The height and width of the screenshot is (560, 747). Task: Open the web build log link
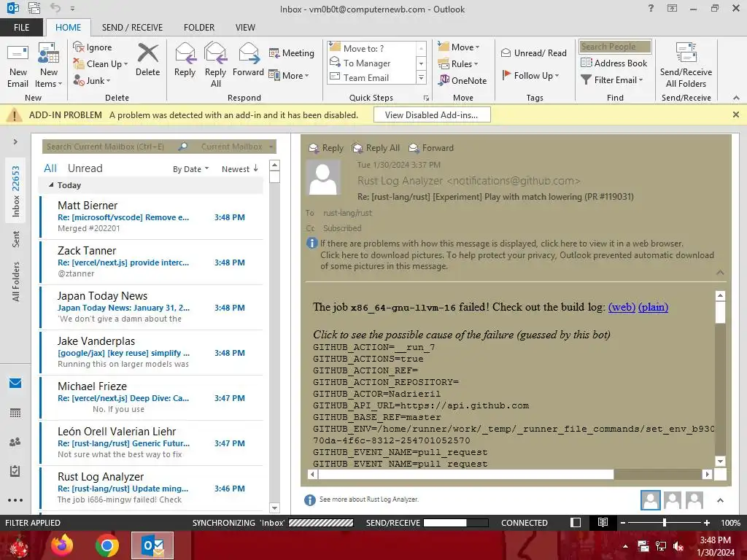[x=622, y=307]
